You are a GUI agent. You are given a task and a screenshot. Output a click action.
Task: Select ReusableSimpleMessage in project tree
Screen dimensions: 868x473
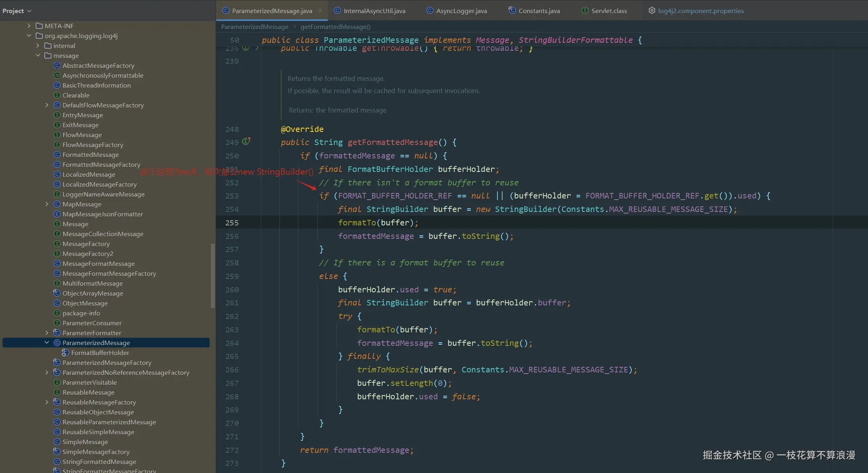[x=98, y=432]
